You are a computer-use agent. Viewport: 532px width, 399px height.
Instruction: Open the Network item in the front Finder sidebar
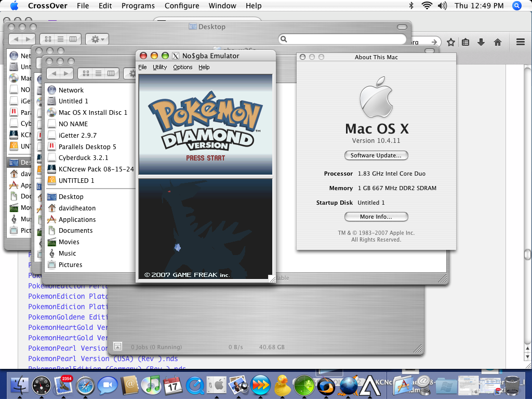tap(71, 90)
